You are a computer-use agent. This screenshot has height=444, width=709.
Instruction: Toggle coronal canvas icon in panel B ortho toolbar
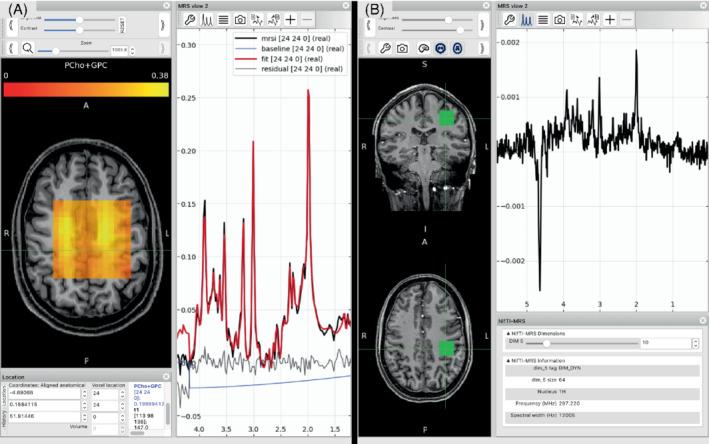point(440,48)
